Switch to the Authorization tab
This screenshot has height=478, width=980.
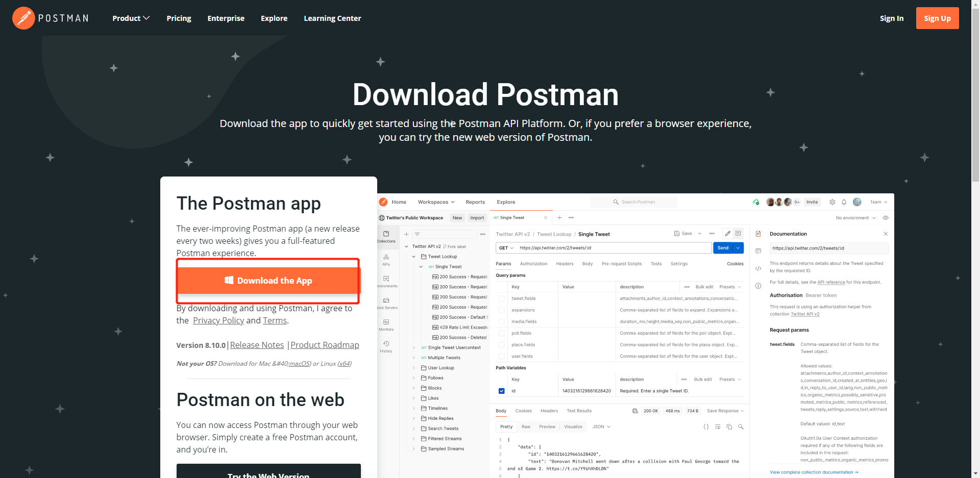click(533, 264)
